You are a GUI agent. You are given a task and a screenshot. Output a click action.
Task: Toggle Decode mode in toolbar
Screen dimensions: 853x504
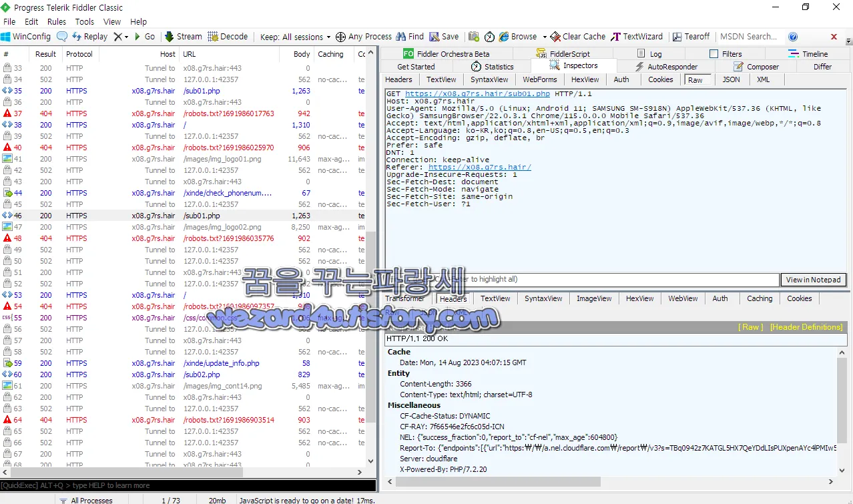[x=228, y=37]
